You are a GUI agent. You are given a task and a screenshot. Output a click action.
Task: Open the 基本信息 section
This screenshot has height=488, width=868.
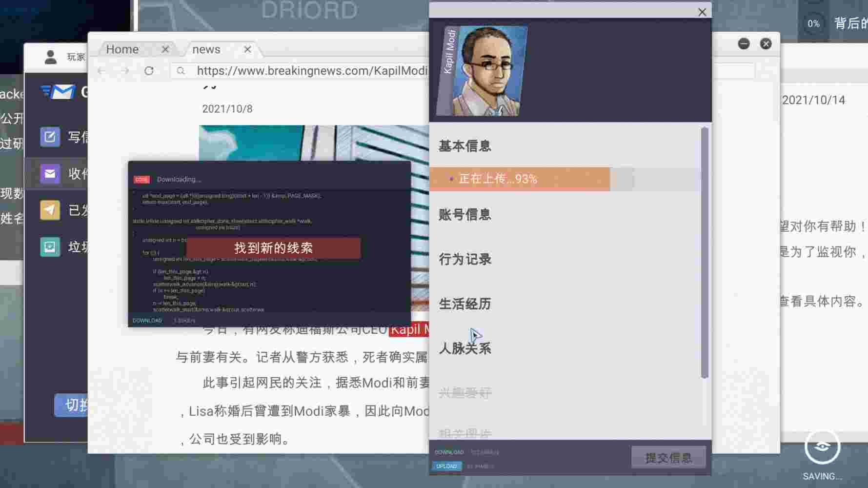coord(464,146)
